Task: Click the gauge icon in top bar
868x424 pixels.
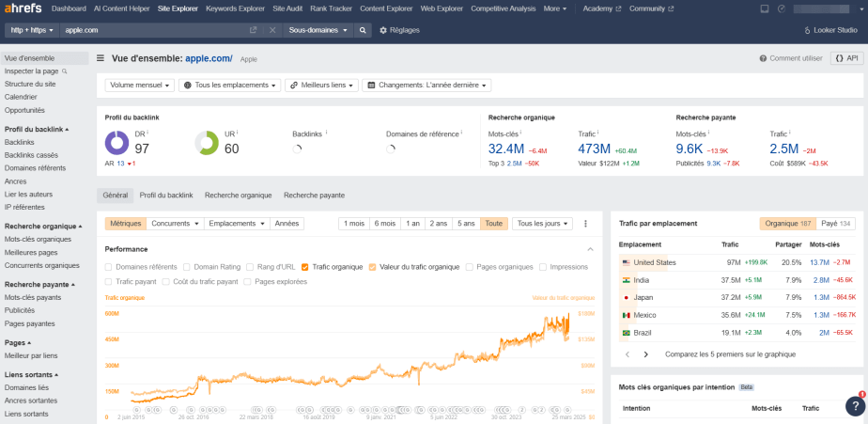Action: click(x=781, y=8)
